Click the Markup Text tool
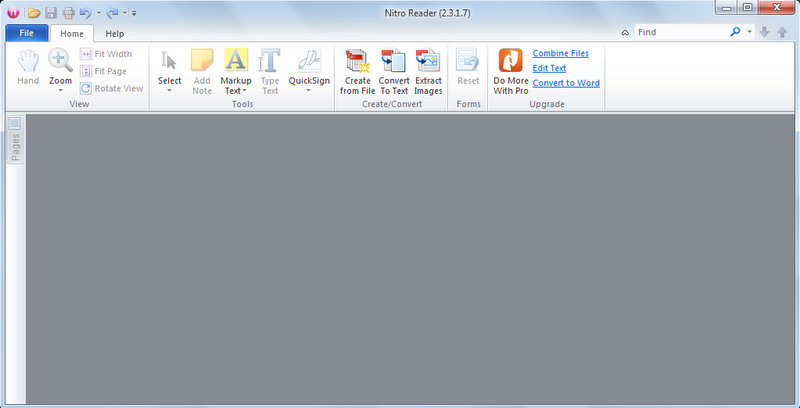This screenshot has width=800, height=408. pyautogui.click(x=236, y=61)
